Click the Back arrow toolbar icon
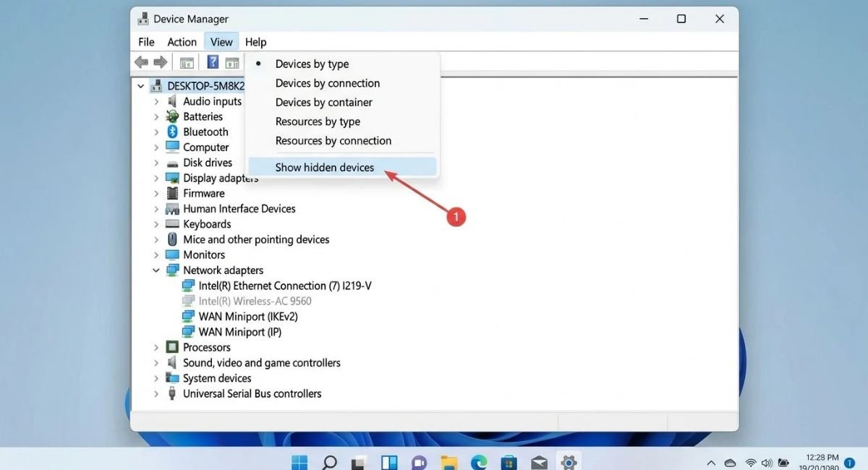The width and height of the screenshot is (868, 470). 141,62
